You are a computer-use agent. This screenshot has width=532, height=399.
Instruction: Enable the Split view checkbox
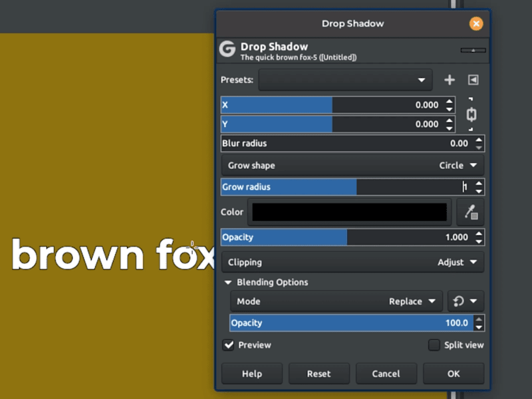coord(434,345)
